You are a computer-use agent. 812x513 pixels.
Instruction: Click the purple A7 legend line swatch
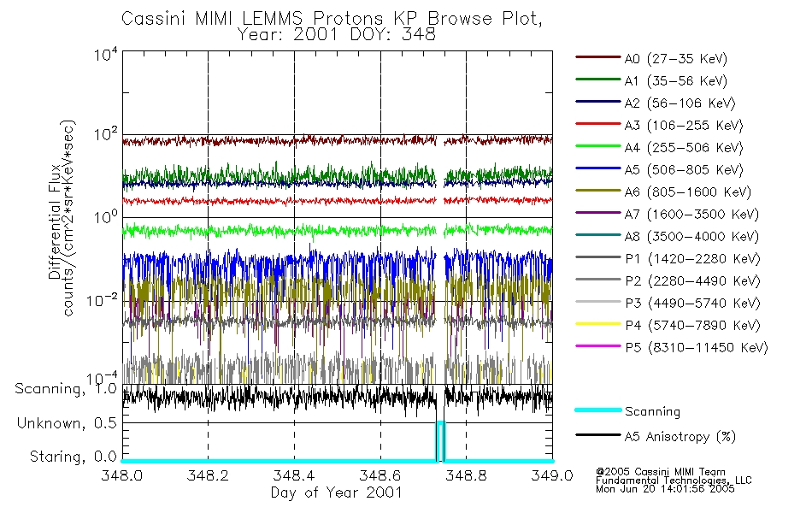point(597,212)
